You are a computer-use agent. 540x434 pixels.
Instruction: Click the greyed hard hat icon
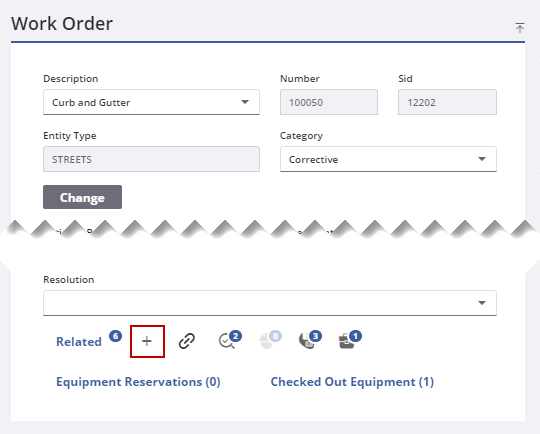coord(270,340)
